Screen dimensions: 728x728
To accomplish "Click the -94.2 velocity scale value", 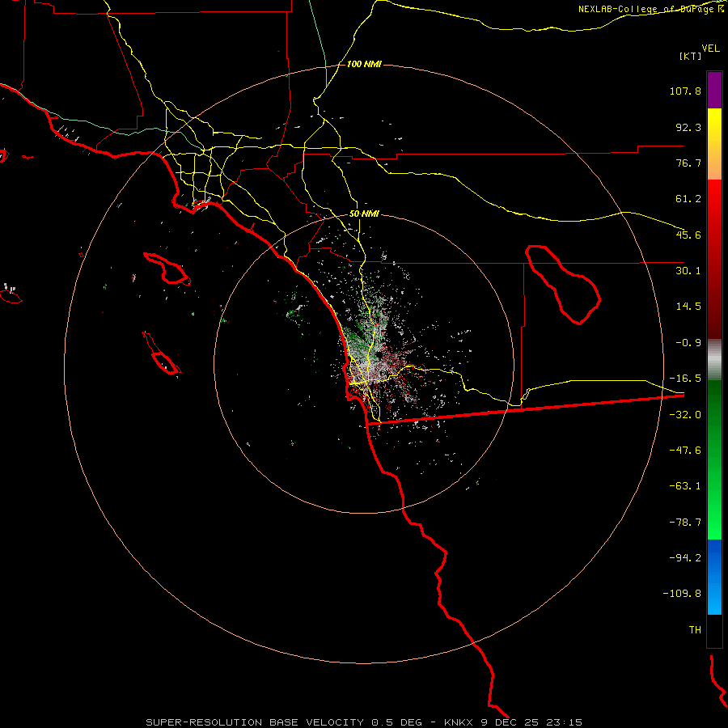I will [x=685, y=558].
